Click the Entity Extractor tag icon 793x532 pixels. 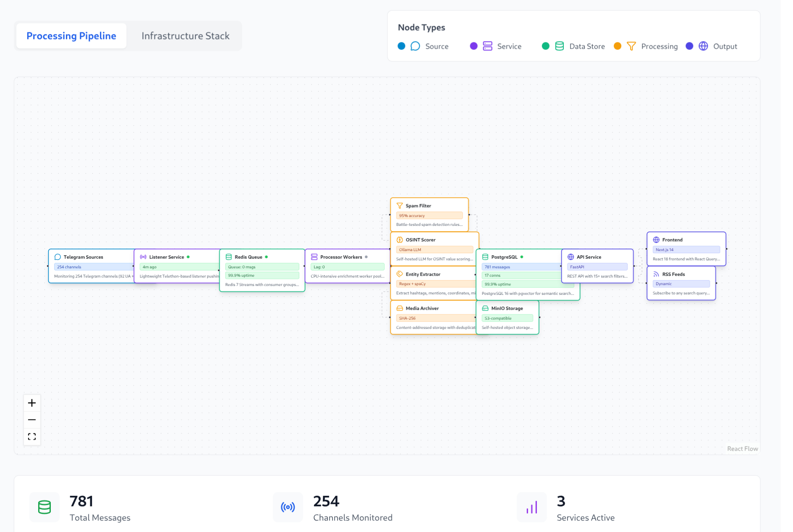point(400,274)
